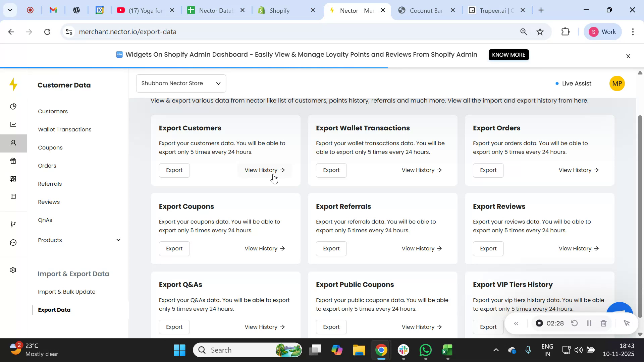Open the Customers person icon in sidebar
The image size is (644, 362).
[x=13, y=143]
